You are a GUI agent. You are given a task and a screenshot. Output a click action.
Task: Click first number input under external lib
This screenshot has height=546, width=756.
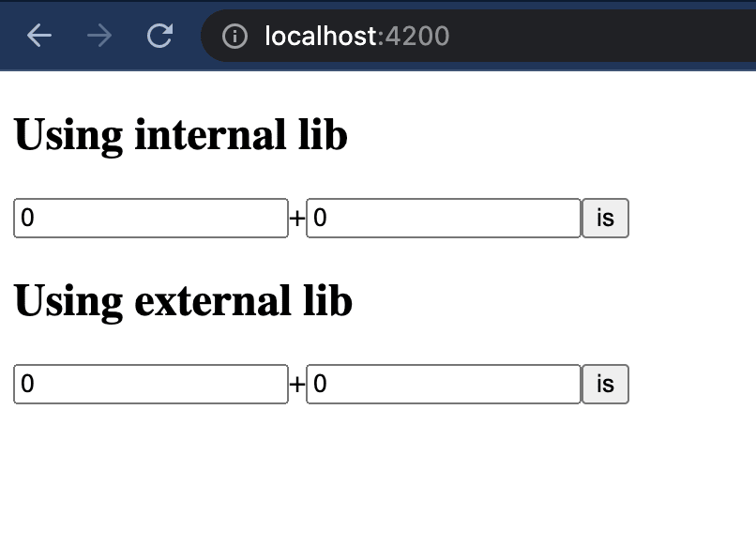(150, 385)
